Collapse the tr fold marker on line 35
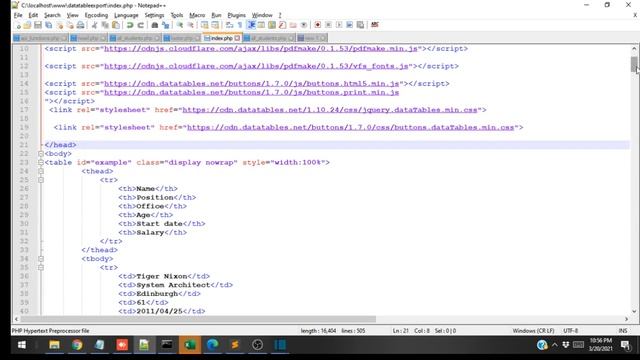Screen dimensions: 640x360 click(41, 268)
